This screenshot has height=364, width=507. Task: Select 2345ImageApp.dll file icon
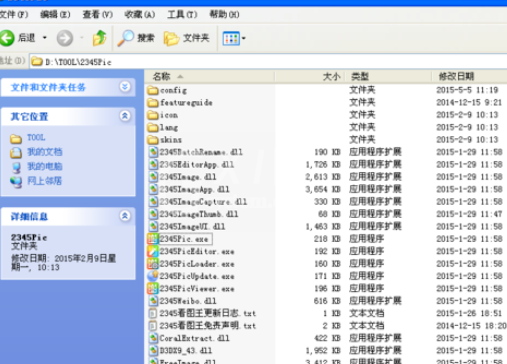click(x=153, y=189)
